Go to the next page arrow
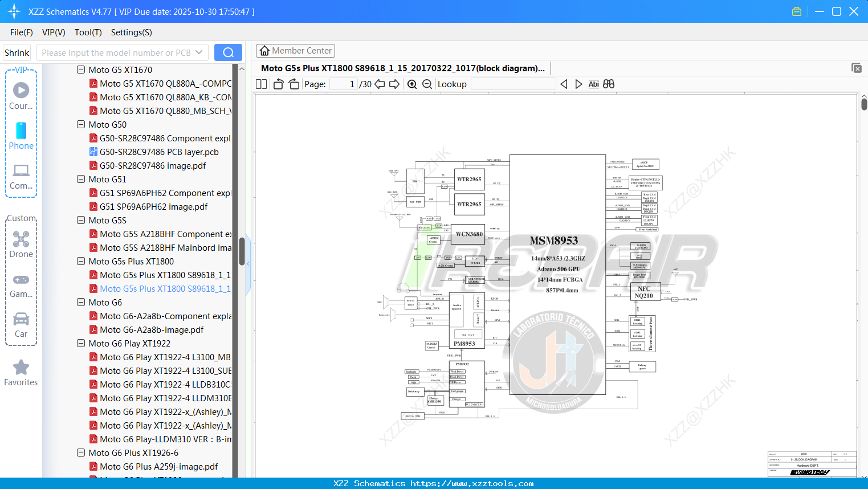 coord(394,84)
